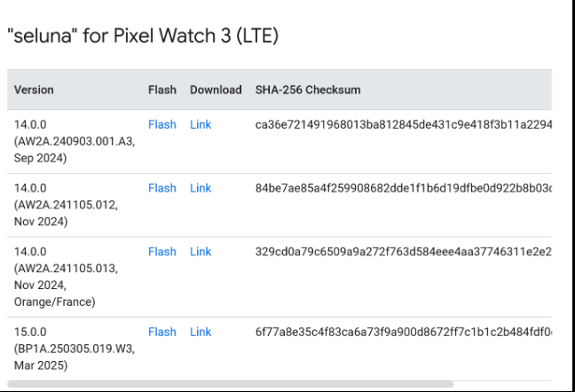
Task: Open Download Link for BP1A.250305.019.W3 build
Action: pyautogui.click(x=201, y=332)
